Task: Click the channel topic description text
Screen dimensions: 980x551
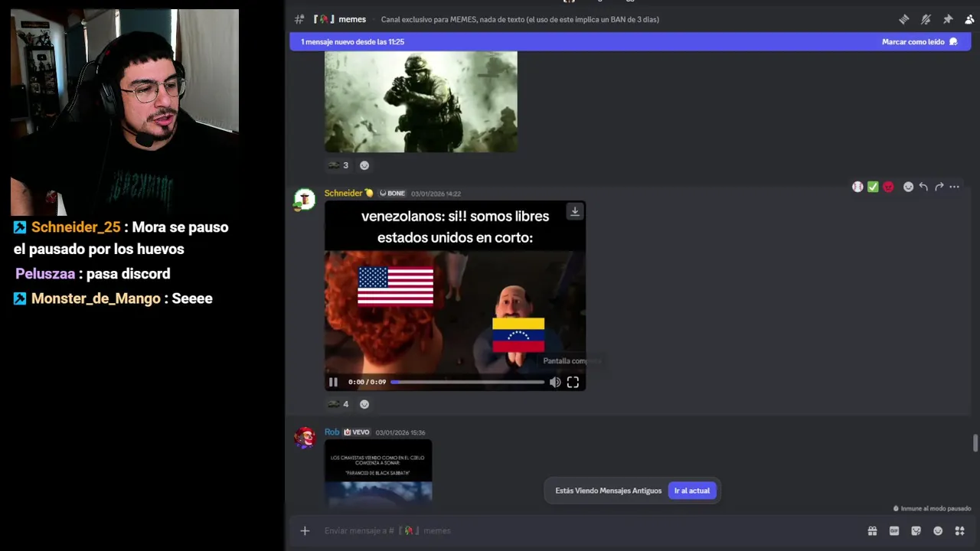Action: 520,19
